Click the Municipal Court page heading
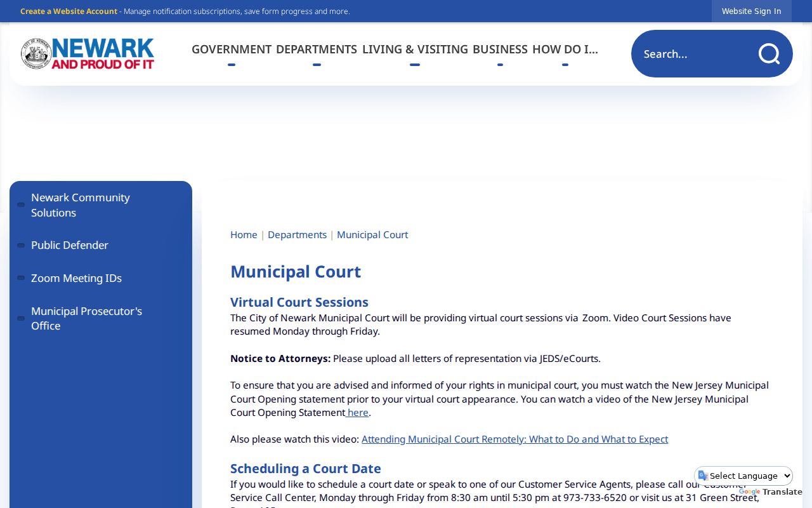Screen dimensions: 812x508 pyautogui.click(x=296, y=272)
